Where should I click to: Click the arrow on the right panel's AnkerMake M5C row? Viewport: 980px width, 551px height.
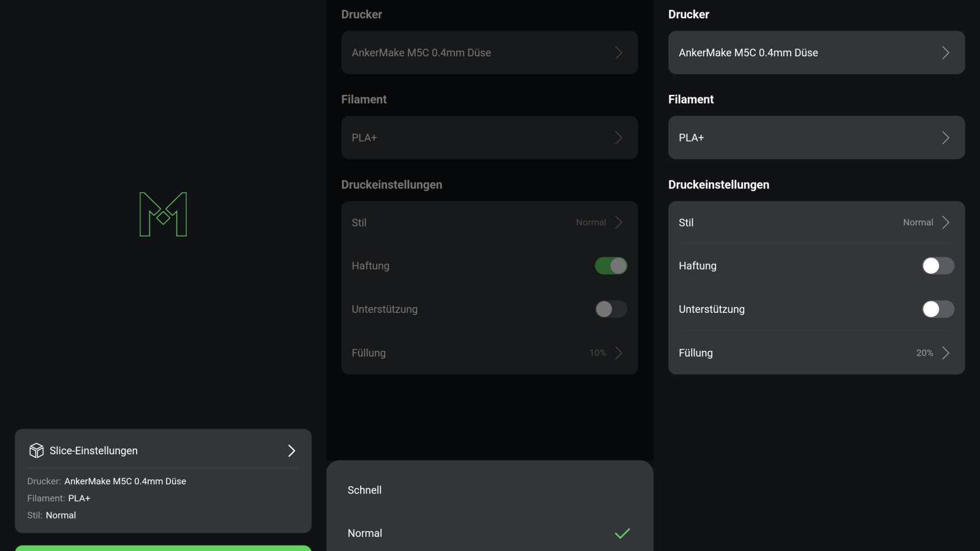tap(945, 53)
